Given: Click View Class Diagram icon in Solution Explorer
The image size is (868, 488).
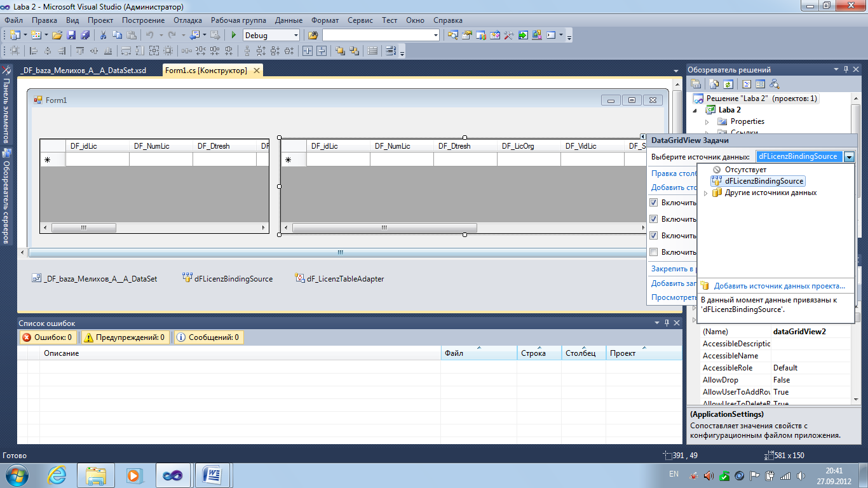Looking at the screenshot, I should (774, 84).
